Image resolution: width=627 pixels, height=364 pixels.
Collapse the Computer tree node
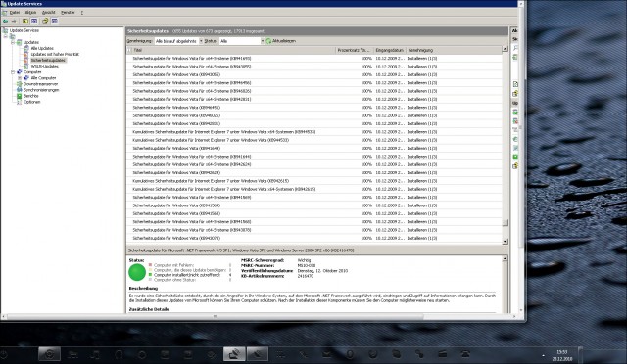(x=13, y=72)
